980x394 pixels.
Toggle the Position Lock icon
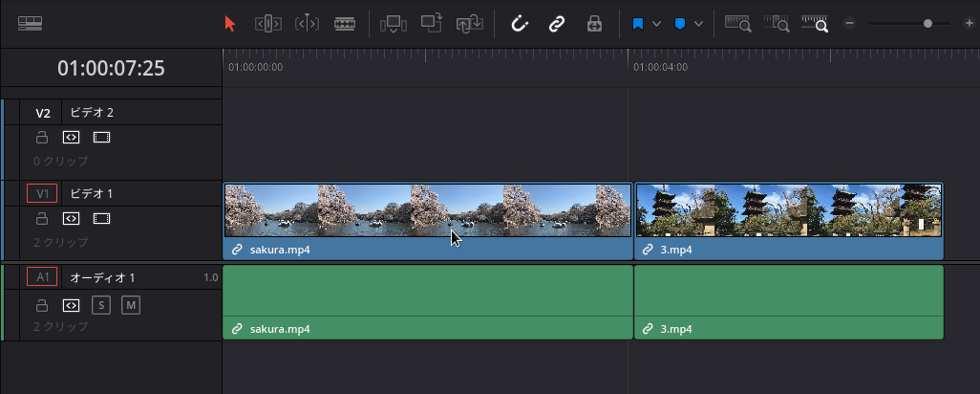594,24
